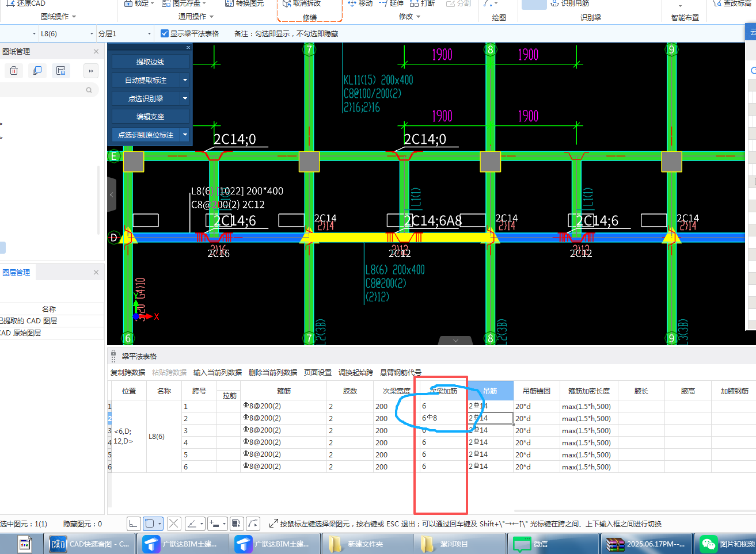Viewport: 756px width, 554px height.
Task: Open the 分层1 layer dropdown
Action: (149, 34)
